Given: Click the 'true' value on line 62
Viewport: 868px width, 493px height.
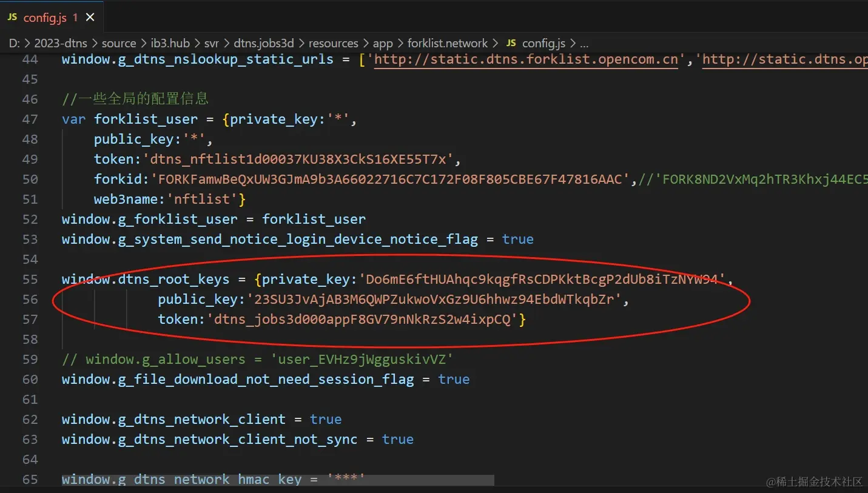Looking at the screenshot, I should point(326,420).
